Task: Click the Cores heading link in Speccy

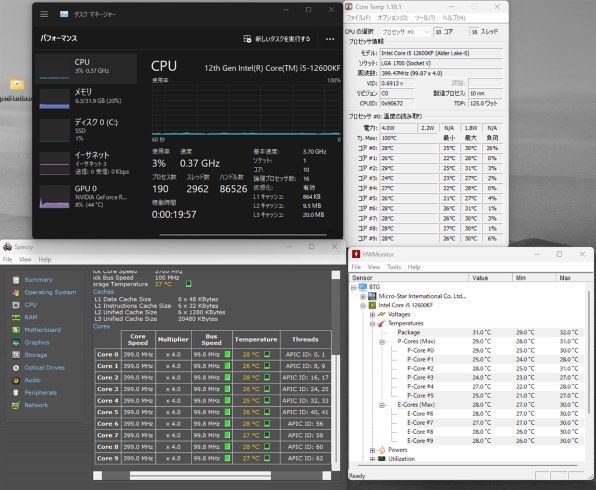Action: pos(101,326)
